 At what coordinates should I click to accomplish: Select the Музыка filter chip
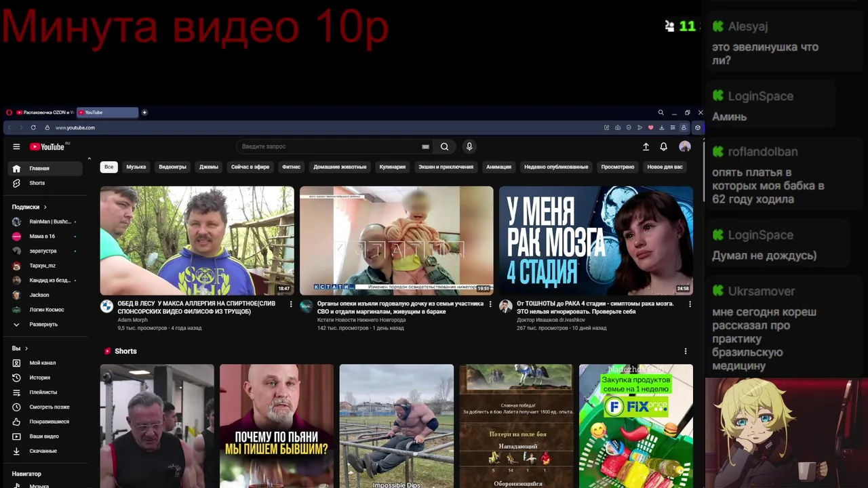(x=136, y=167)
